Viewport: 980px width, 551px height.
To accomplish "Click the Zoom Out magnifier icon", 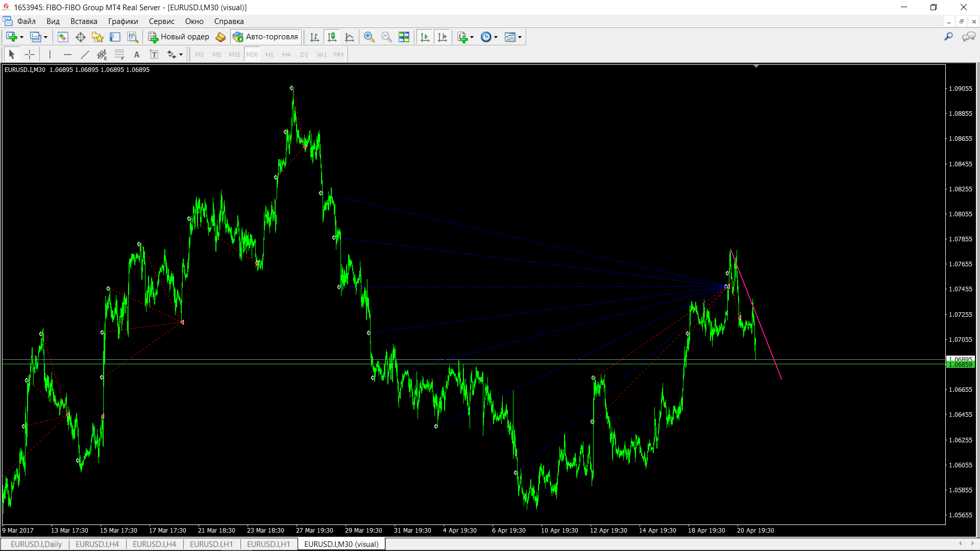I will 386,37.
